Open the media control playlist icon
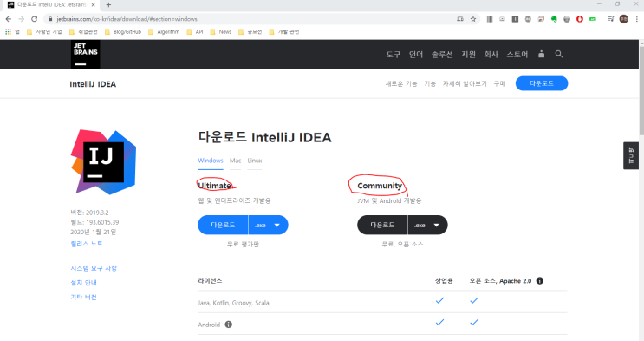The width and height of the screenshot is (644, 341). pos(611,19)
